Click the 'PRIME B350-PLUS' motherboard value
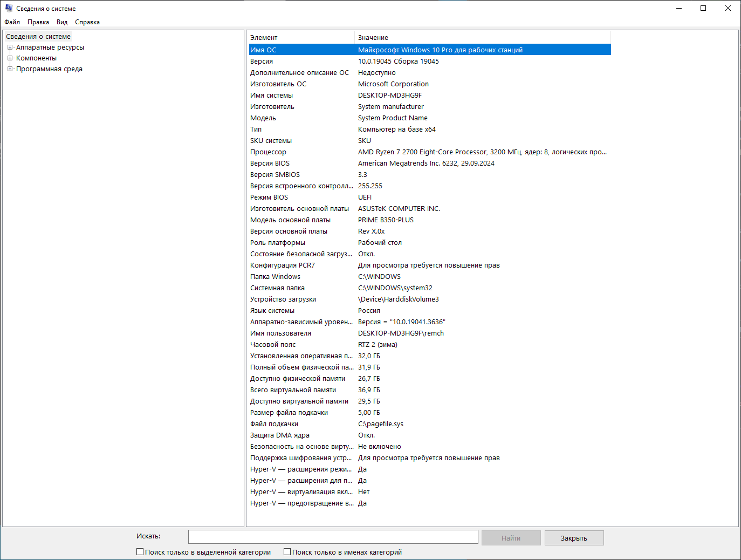This screenshot has width=741, height=560. point(386,220)
